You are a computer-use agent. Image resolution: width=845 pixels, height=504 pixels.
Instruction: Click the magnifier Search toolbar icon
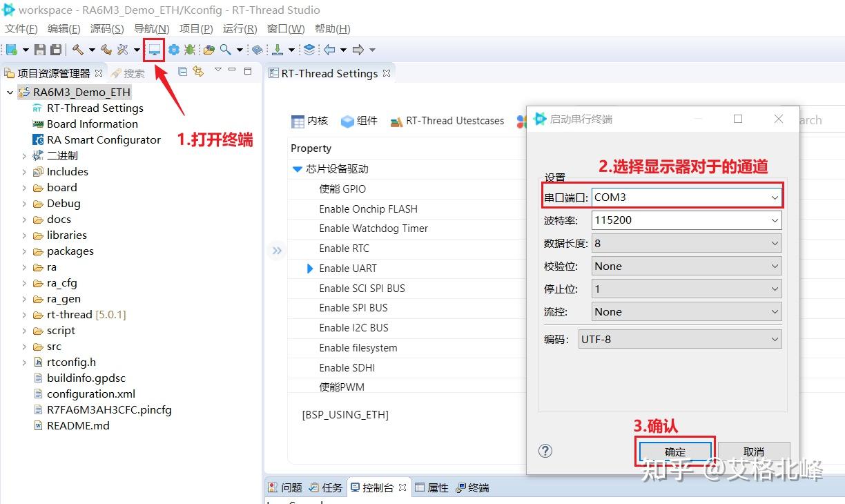pyautogui.click(x=225, y=50)
